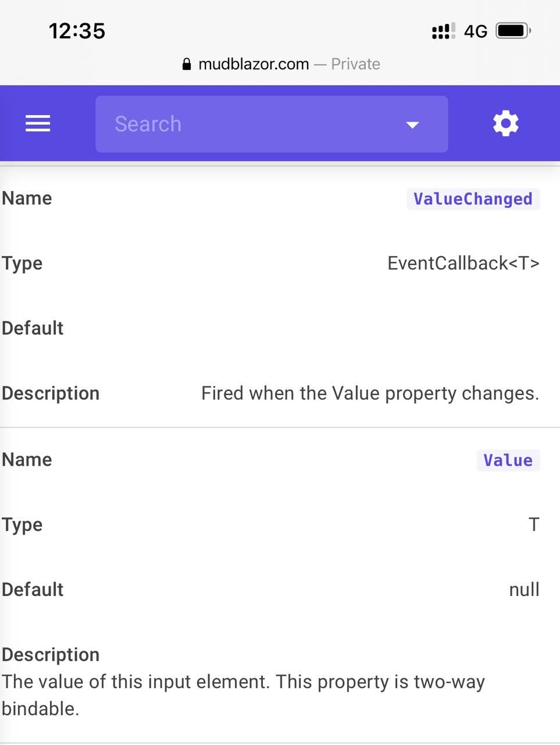Click into the Search field
The height and width of the screenshot is (745, 560).
pos(272,124)
